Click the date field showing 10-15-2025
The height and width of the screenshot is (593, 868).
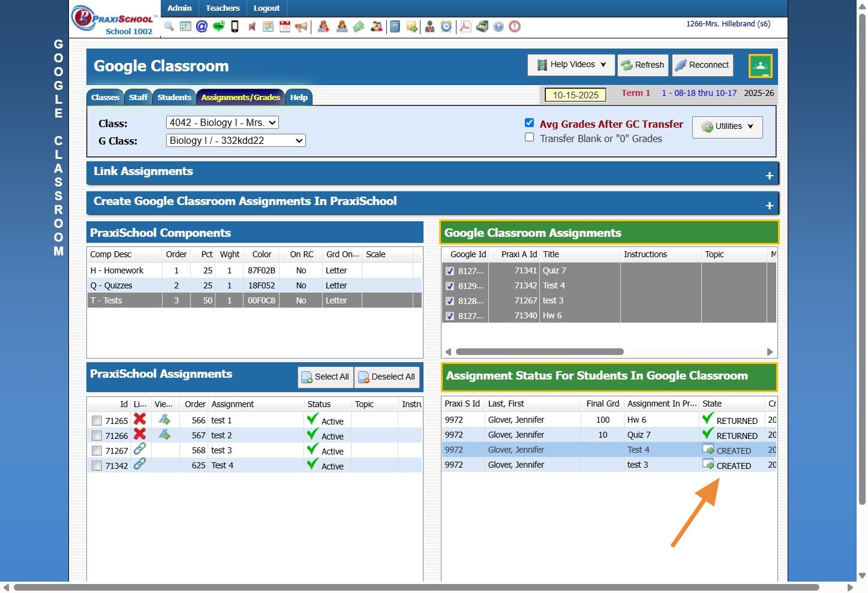[575, 95]
